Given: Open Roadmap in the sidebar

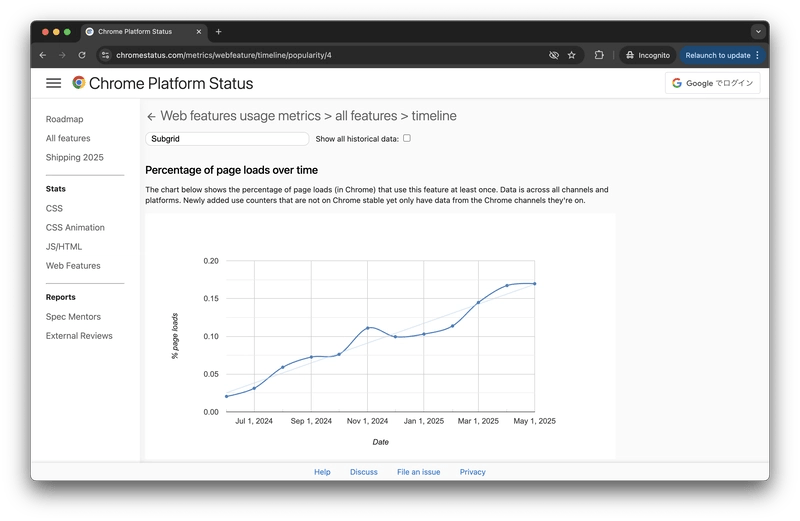Looking at the screenshot, I should click(64, 119).
